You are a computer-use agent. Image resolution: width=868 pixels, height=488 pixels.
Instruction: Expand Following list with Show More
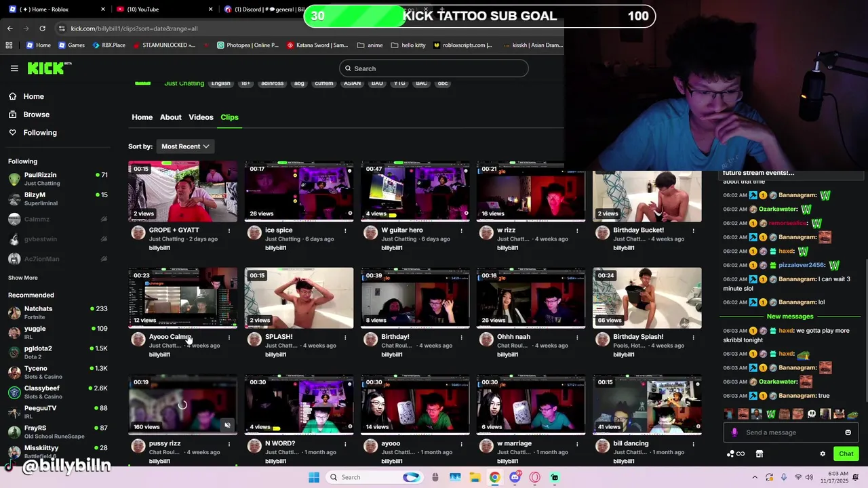click(x=22, y=278)
